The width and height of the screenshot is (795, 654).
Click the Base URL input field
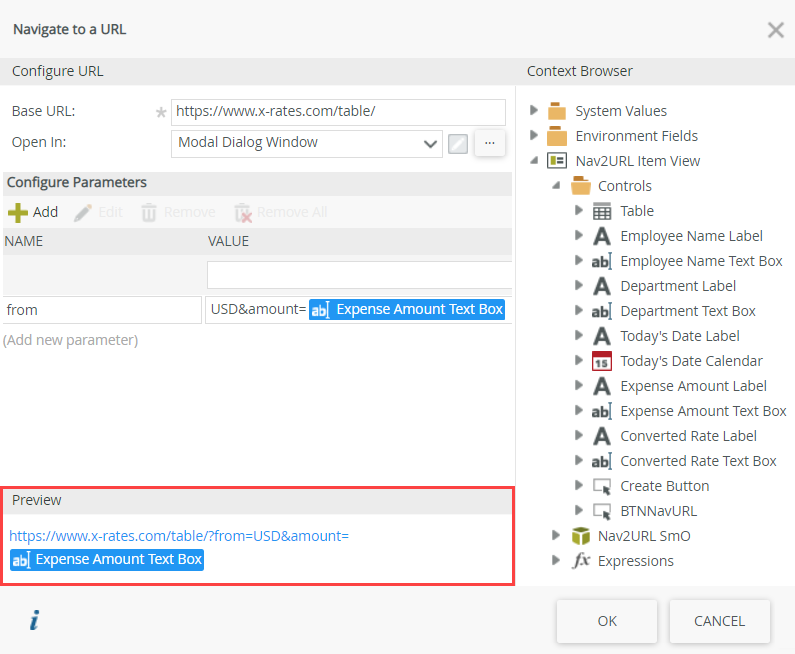point(338,112)
